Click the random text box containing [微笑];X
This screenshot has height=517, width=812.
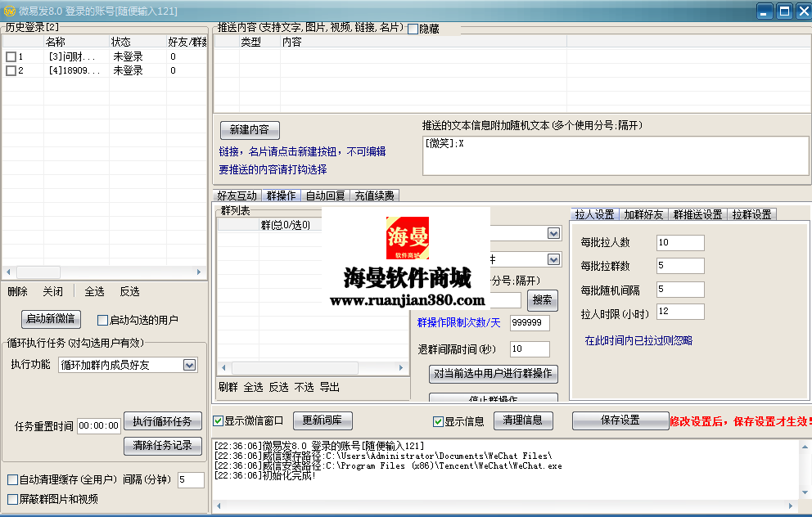[x=616, y=156]
